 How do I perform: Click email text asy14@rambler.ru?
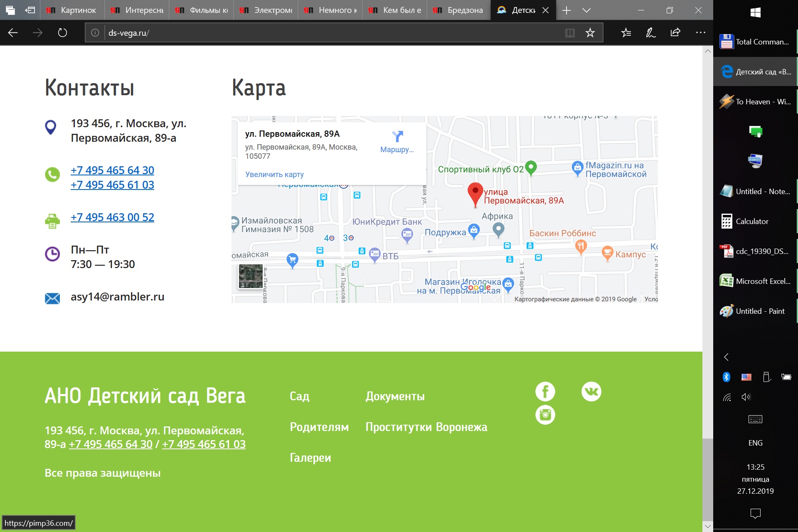[118, 297]
